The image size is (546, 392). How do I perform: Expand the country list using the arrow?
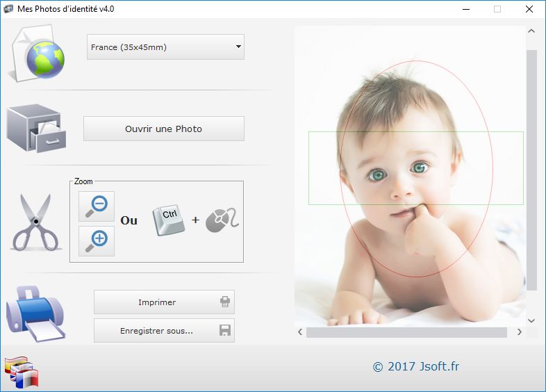[x=238, y=47]
